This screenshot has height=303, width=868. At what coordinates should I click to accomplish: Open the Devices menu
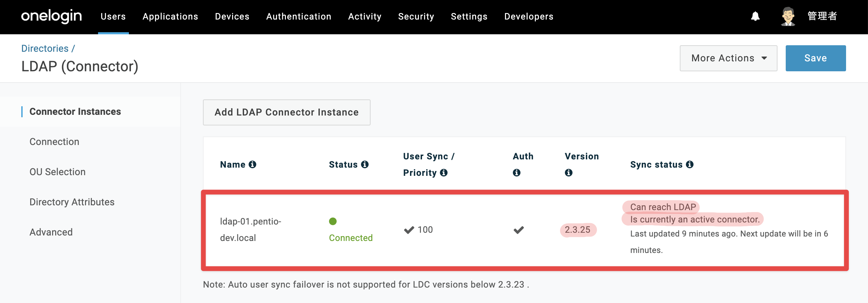pyautogui.click(x=232, y=16)
